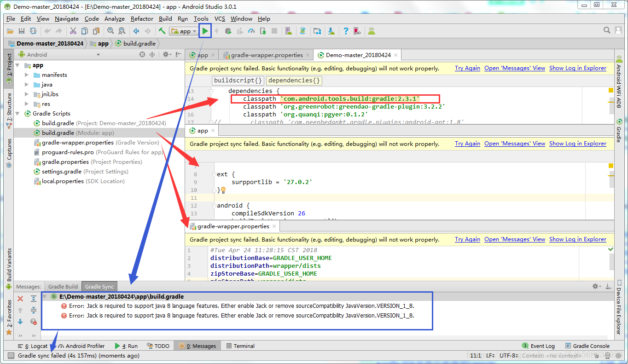Hide the Project panel with hide icon
This screenshot has width=628, height=364.
178,54
